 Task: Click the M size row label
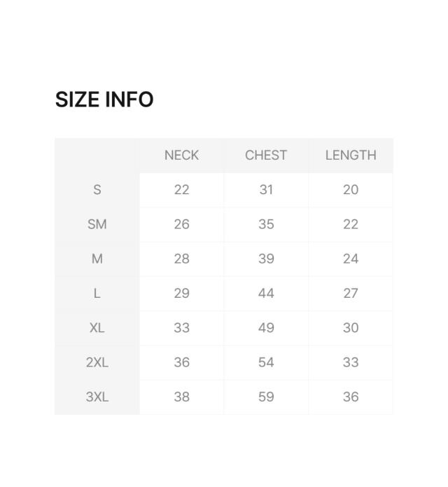97,259
